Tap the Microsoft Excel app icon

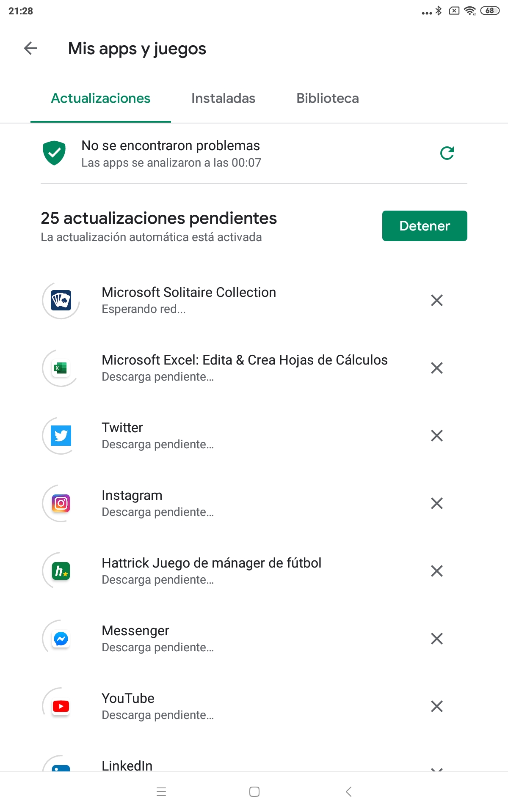click(61, 368)
